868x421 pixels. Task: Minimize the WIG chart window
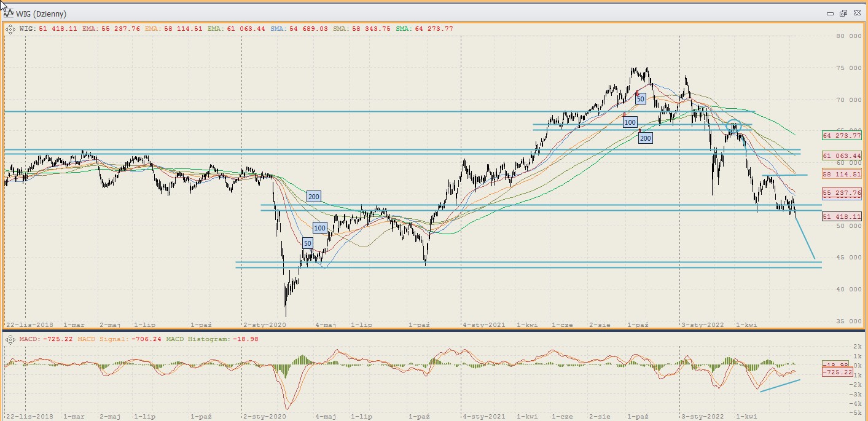point(831,13)
